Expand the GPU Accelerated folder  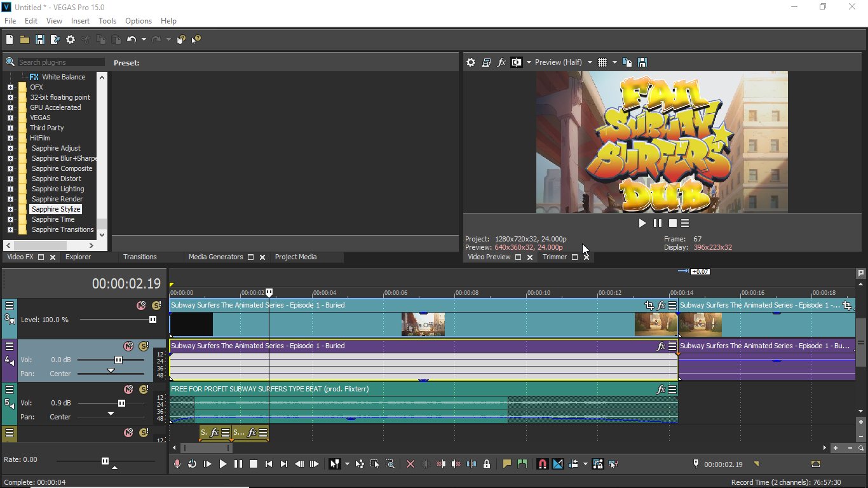(x=10, y=107)
